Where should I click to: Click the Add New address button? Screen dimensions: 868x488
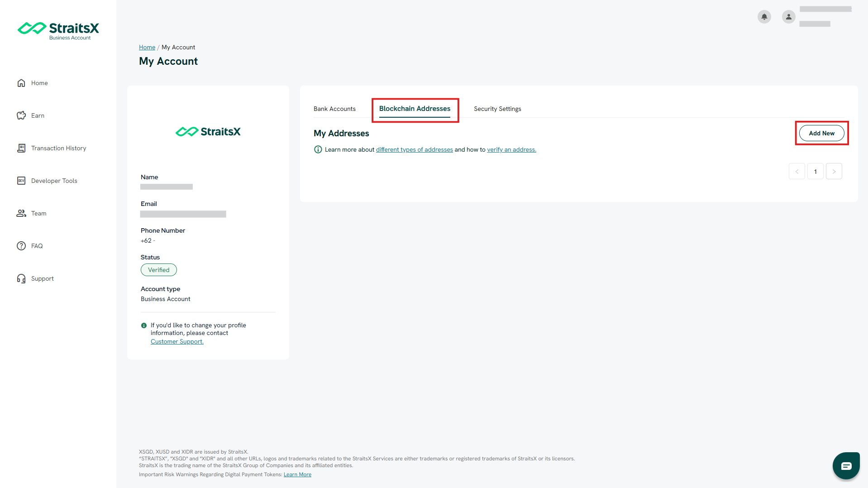(821, 133)
